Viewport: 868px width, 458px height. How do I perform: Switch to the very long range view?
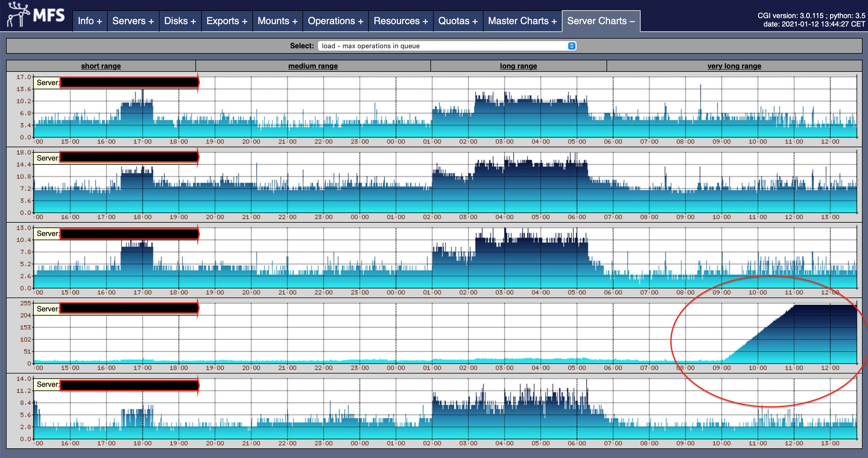point(734,66)
